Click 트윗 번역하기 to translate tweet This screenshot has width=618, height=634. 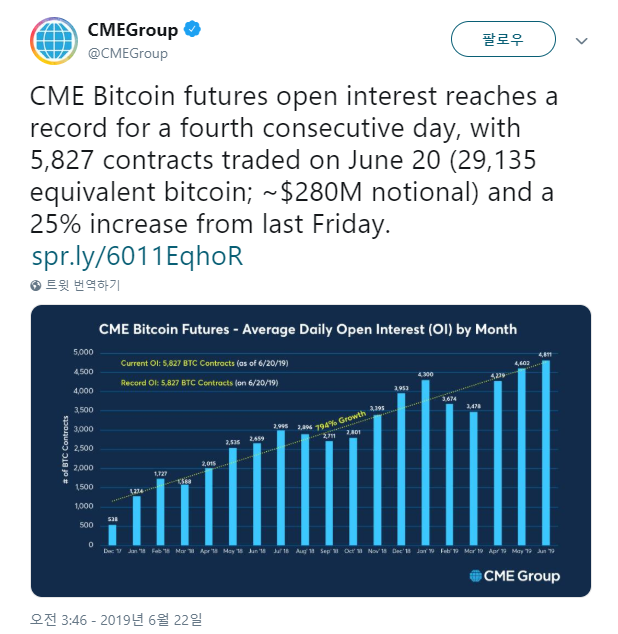click(83, 285)
